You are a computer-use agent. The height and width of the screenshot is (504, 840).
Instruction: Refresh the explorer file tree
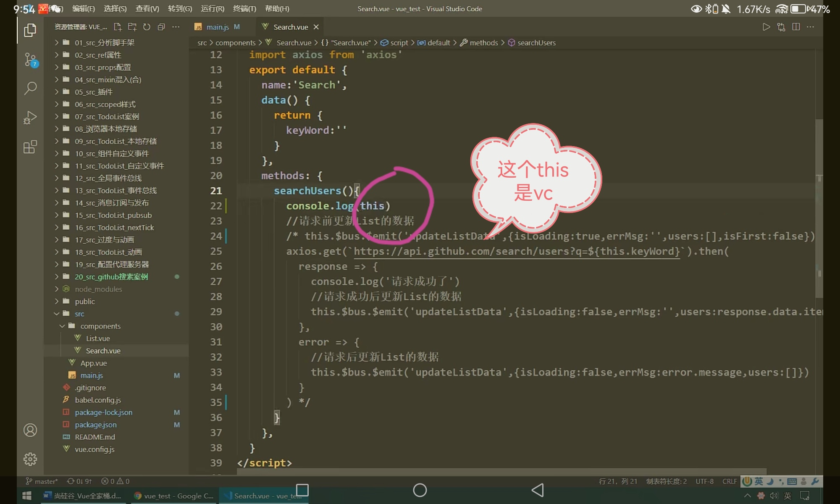click(147, 27)
